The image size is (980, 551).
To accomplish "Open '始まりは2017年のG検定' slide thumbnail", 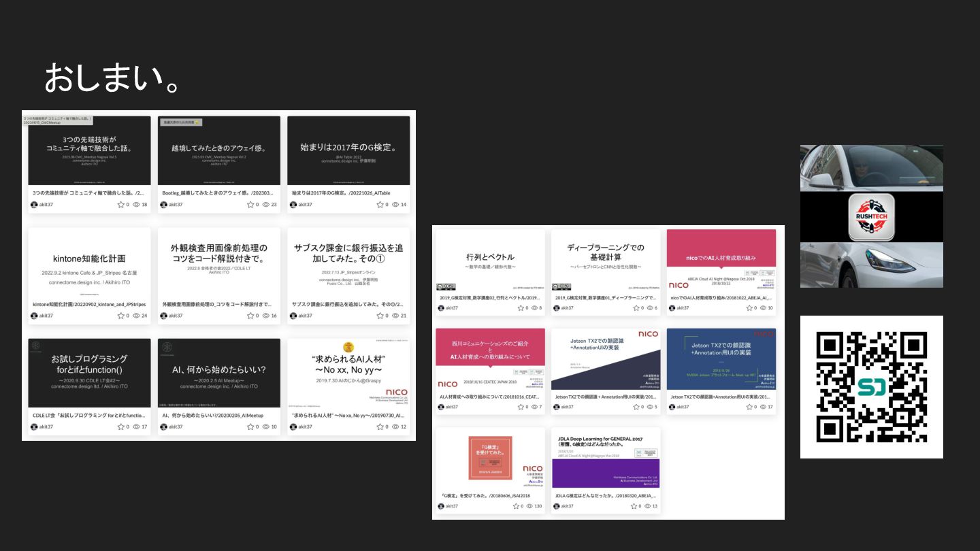I will (x=348, y=150).
